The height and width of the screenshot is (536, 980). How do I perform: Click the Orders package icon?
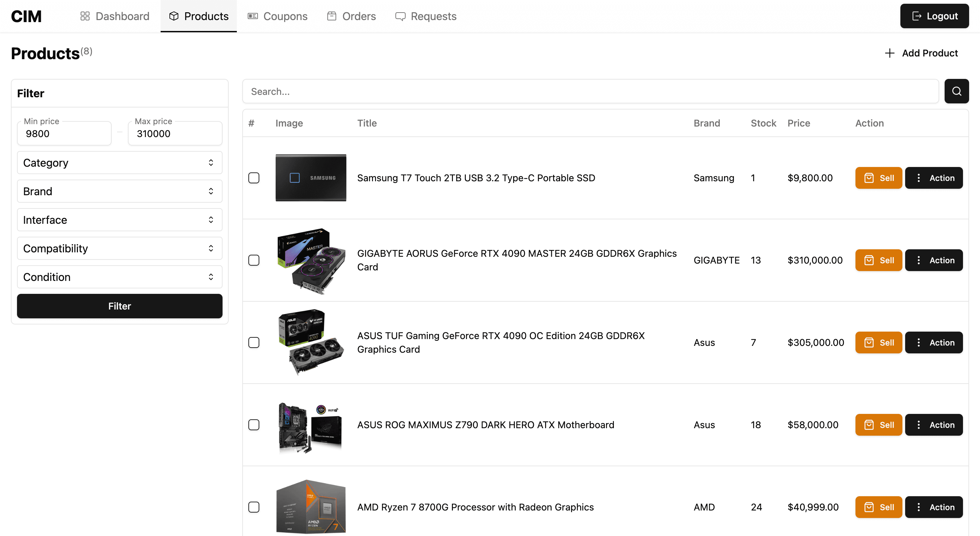[x=332, y=16]
